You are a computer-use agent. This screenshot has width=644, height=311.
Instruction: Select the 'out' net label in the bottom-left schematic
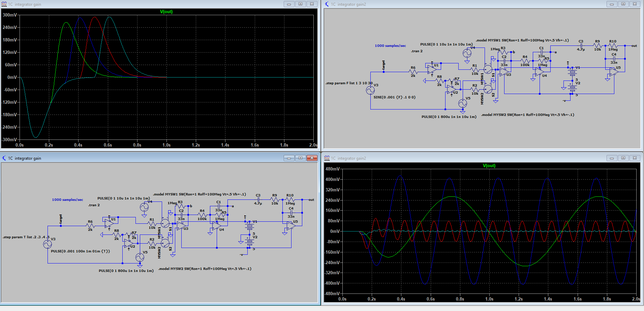[x=311, y=199]
